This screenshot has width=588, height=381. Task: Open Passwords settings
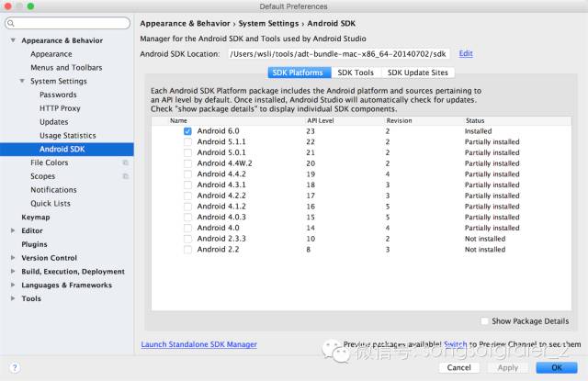point(58,95)
